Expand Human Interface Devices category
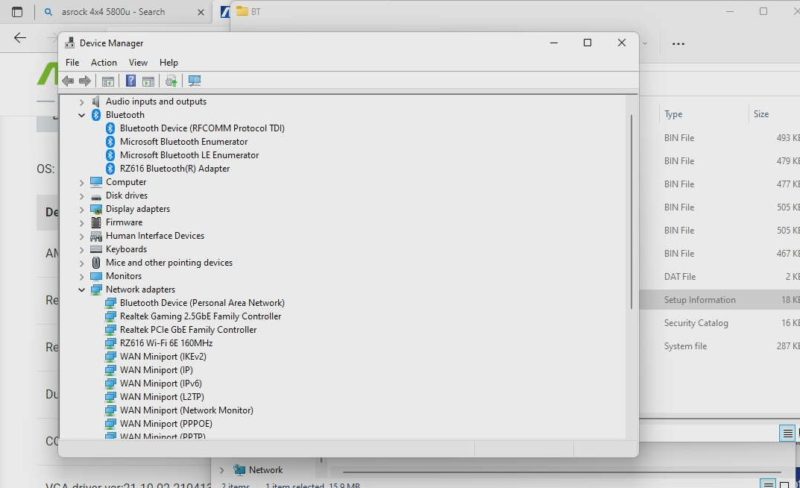 (x=82, y=236)
